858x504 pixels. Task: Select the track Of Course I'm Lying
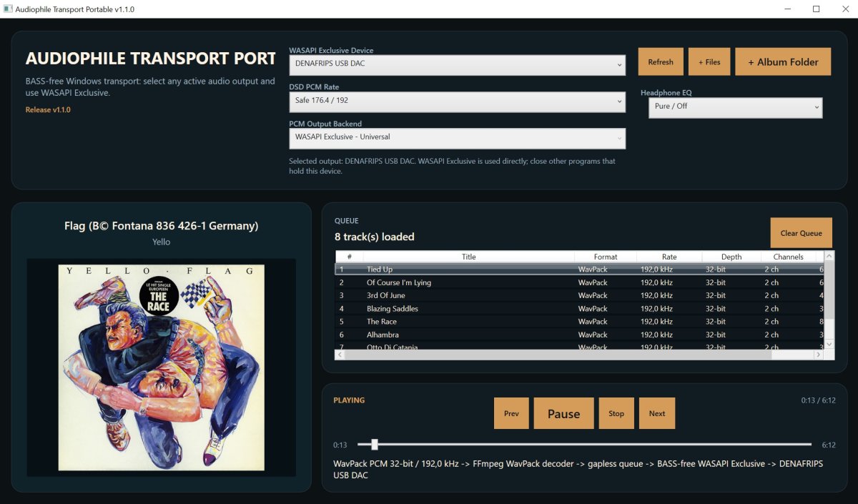click(579, 282)
